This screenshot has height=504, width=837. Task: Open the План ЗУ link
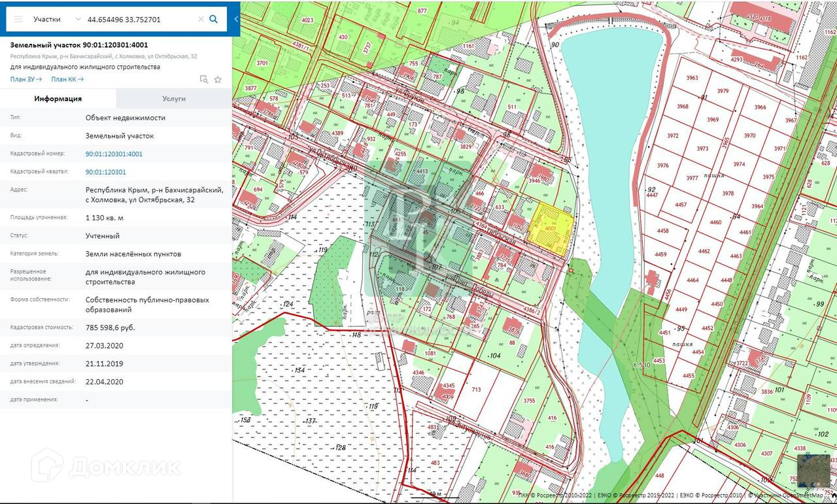[x=26, y=80]
